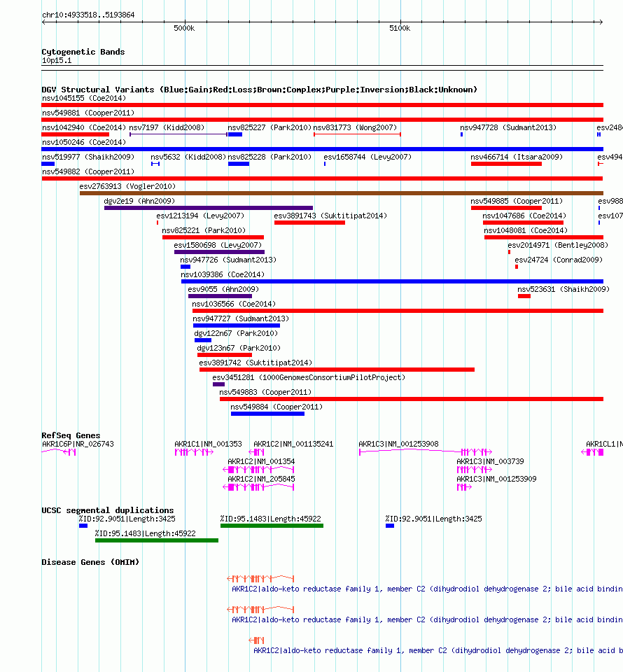Click the nsv1050246 (Coe2014) blue gain bar
Image resolution: width=623 pixels, height=672 pixels.
[x=322, y=149]
